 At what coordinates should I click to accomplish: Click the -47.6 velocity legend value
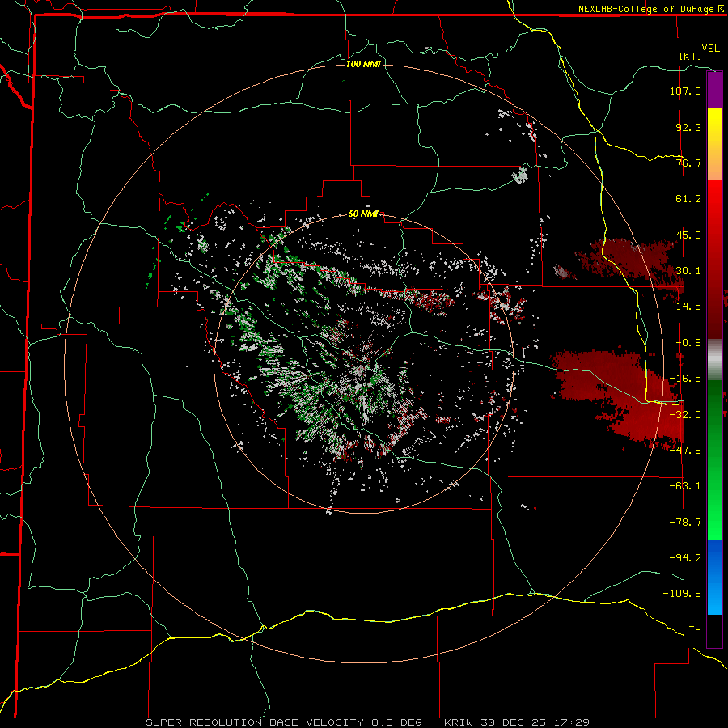point(685,451)
